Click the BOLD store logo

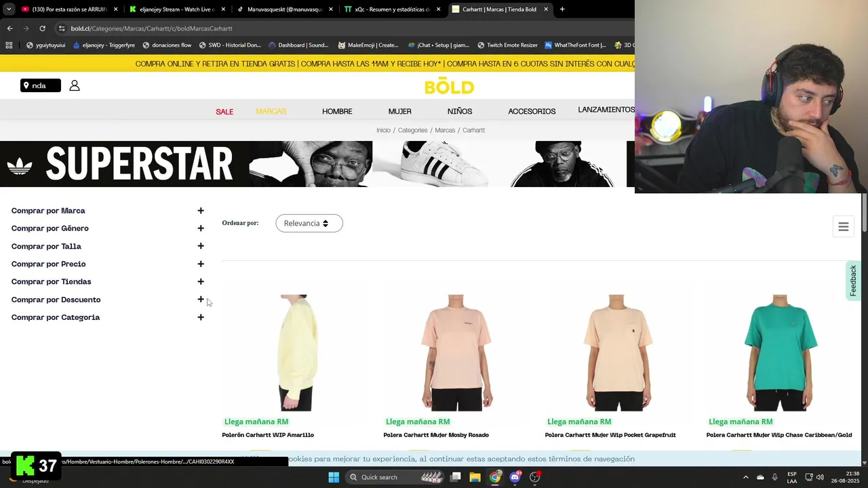tap(449, 86)
